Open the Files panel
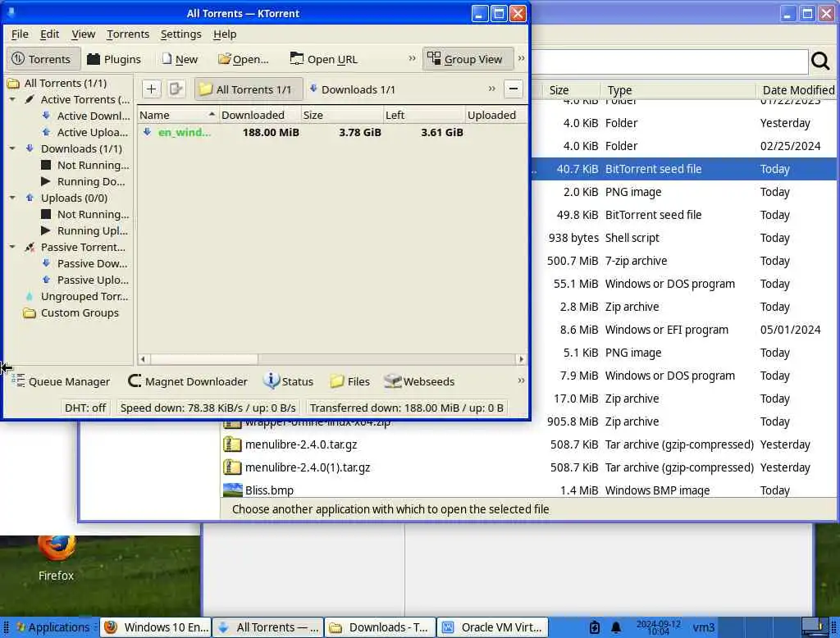 click(x=350, y=381)
